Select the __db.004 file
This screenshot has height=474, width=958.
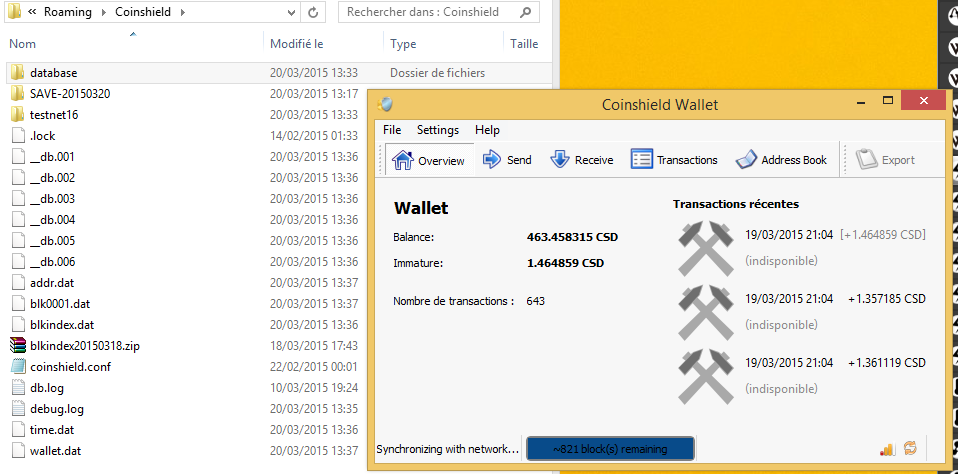click(53, 220)
